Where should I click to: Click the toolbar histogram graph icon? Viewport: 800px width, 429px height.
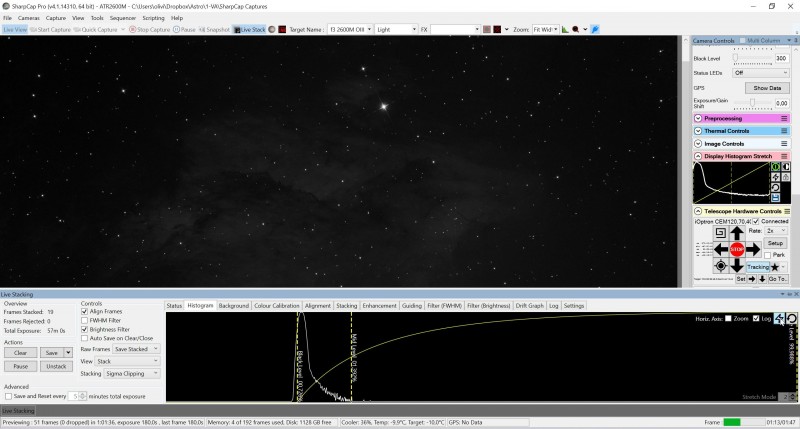tap(565, 30)
